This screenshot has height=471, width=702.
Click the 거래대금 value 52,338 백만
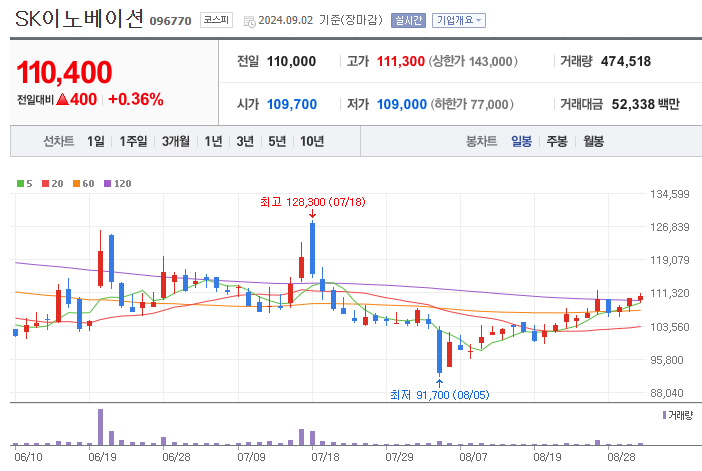tap(646, 104)
